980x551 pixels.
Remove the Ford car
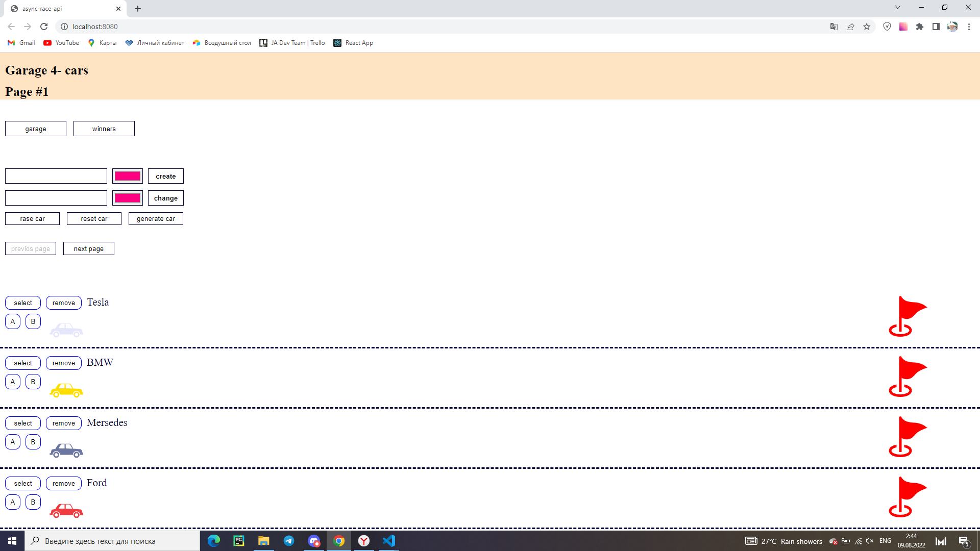[64, 483]
